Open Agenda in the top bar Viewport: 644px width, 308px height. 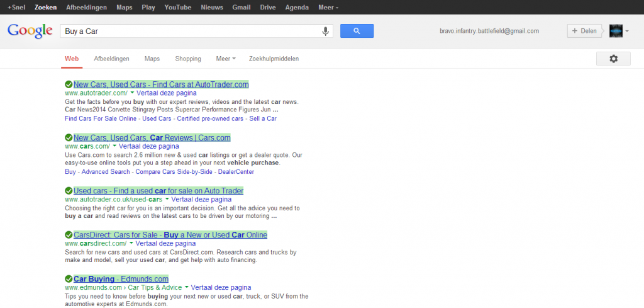tap(297, 8)
